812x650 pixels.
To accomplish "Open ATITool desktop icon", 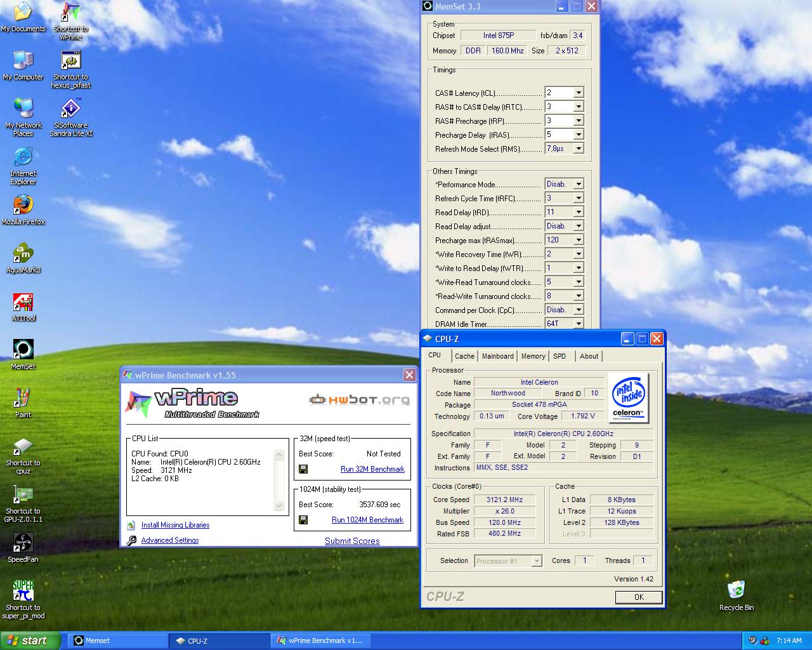I will coord(23,307).
